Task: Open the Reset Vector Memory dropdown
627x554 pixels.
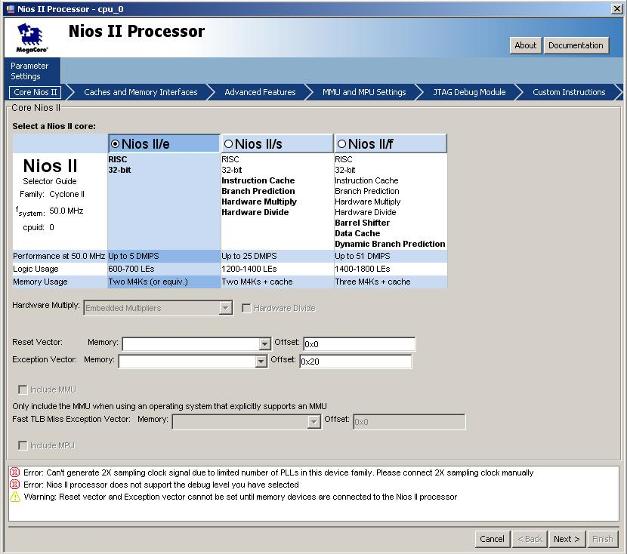Action: (264, 344)
